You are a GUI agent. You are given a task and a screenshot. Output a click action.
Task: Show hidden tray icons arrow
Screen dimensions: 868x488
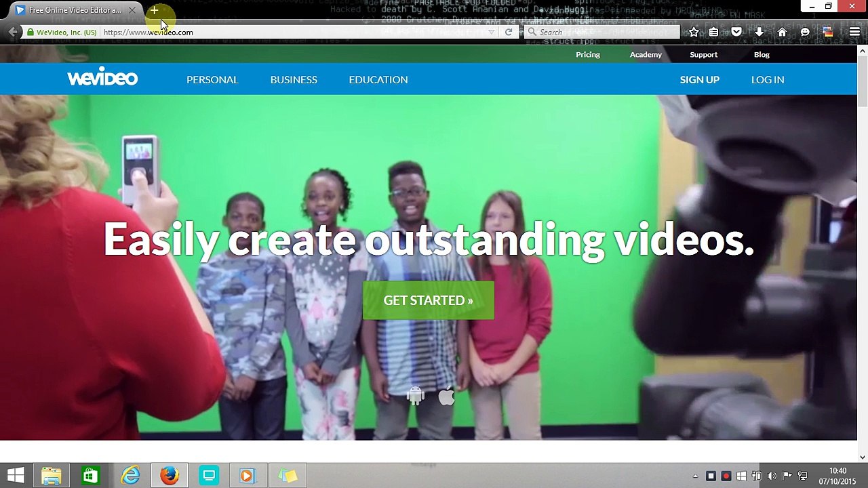point(695,476)
